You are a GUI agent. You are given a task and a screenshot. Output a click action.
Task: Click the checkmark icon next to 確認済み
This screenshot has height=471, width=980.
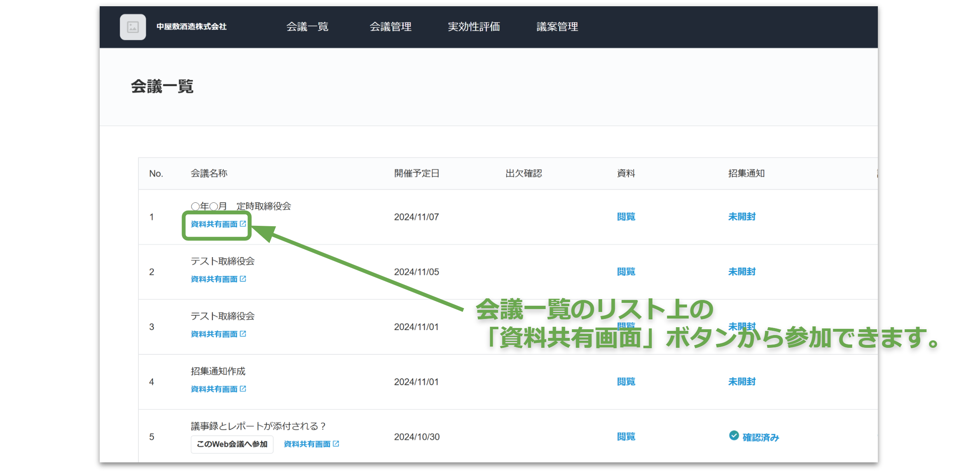pos(735,435)
